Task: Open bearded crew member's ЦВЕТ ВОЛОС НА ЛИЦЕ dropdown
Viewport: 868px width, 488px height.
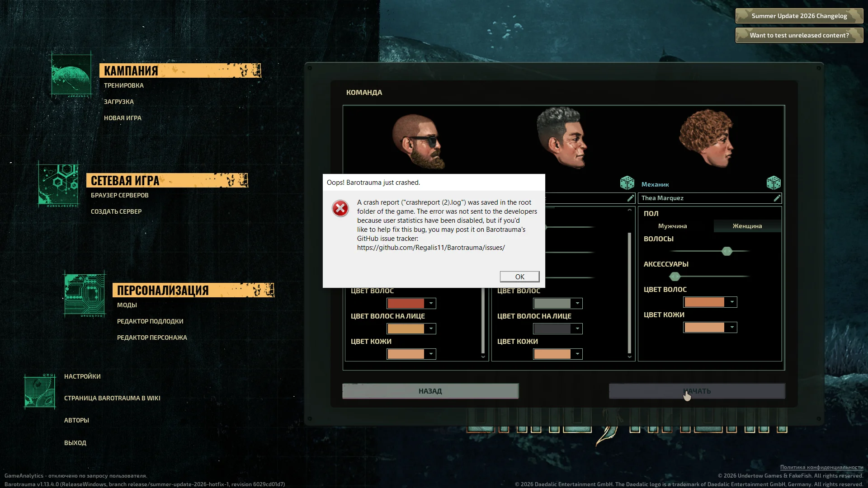Action: point(411,329)
